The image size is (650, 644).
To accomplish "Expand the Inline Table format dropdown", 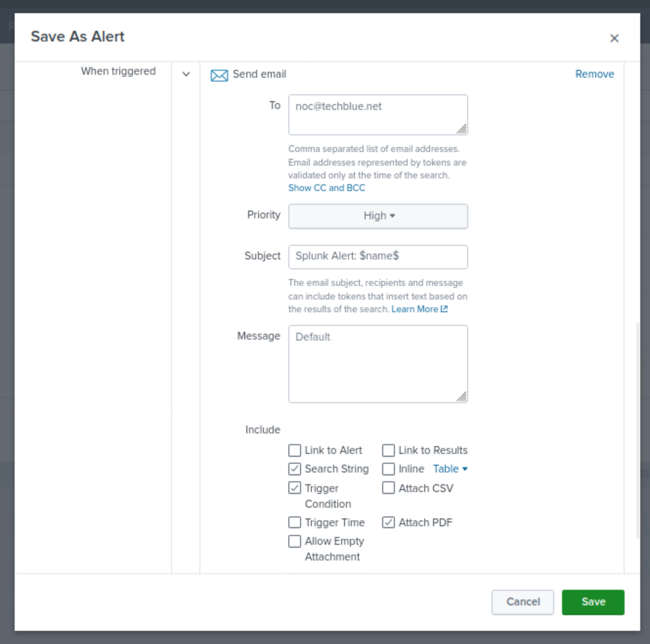I will click(x=450, y=469).
